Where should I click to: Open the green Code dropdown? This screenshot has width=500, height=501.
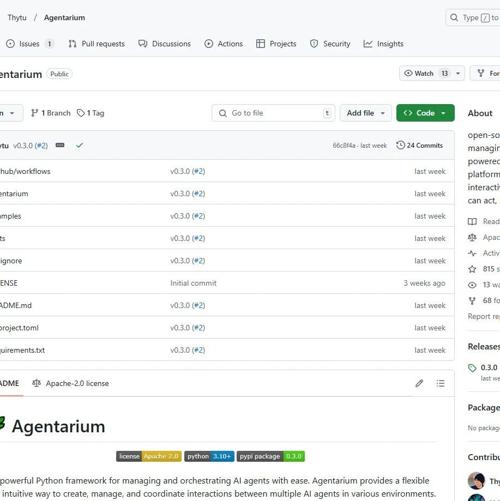(425, 113)
